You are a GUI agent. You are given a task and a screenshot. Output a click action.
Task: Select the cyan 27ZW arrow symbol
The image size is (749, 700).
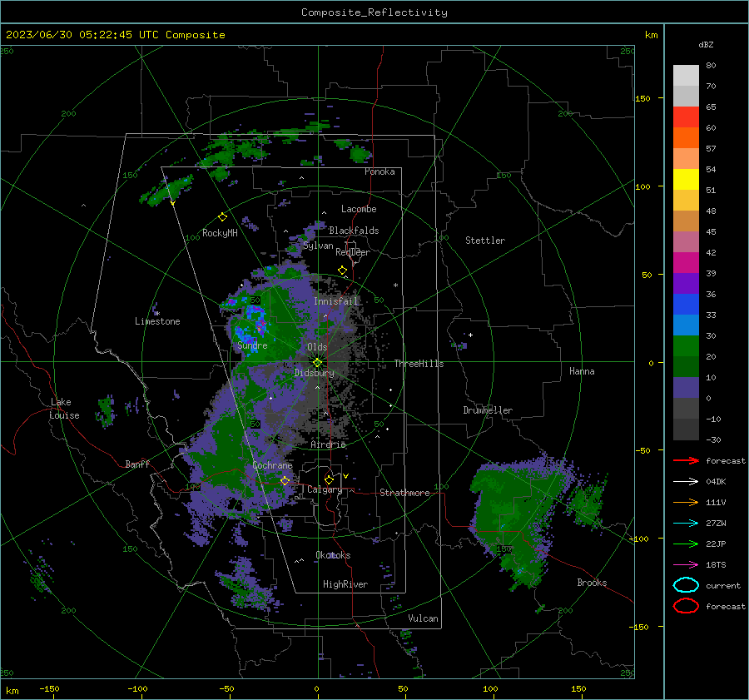[686, 523]
